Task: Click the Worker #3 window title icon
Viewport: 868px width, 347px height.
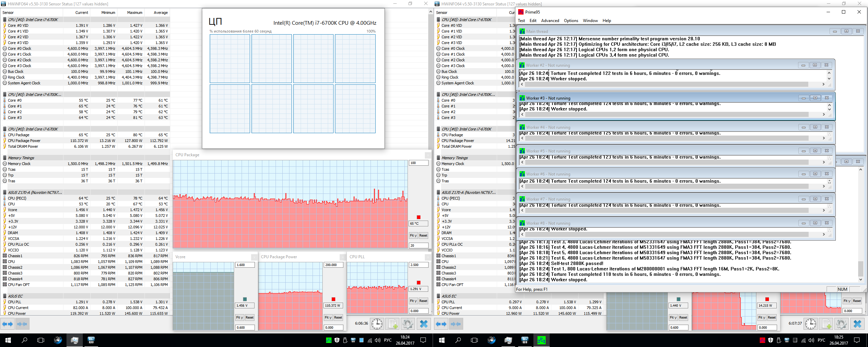Action: point(522,98)
